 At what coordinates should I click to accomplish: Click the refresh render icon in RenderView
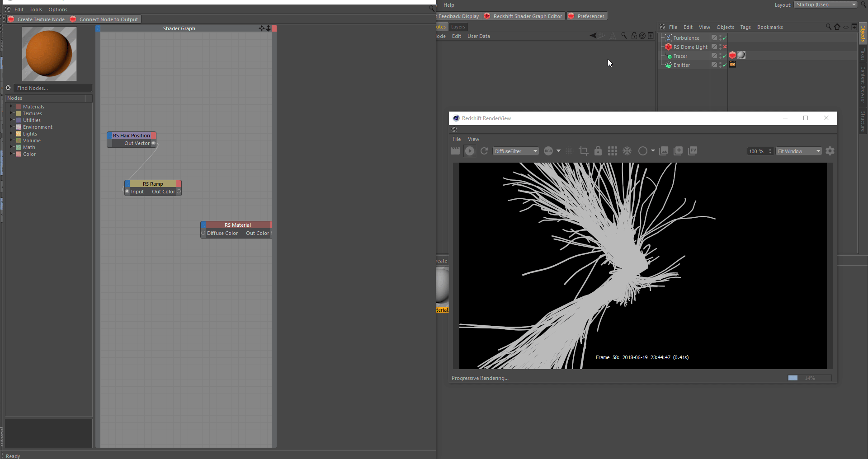484,151
